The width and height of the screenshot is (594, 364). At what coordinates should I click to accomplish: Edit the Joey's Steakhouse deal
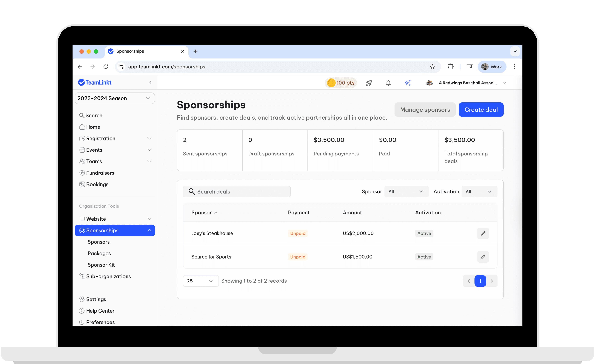(x=483, y=233)
